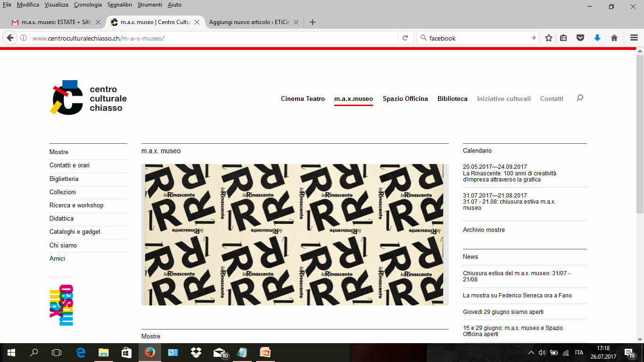Viewport: 644px width, 362px height.
Task: Click the colorful m.a.x. museo logo
Action: click(61, 305)
